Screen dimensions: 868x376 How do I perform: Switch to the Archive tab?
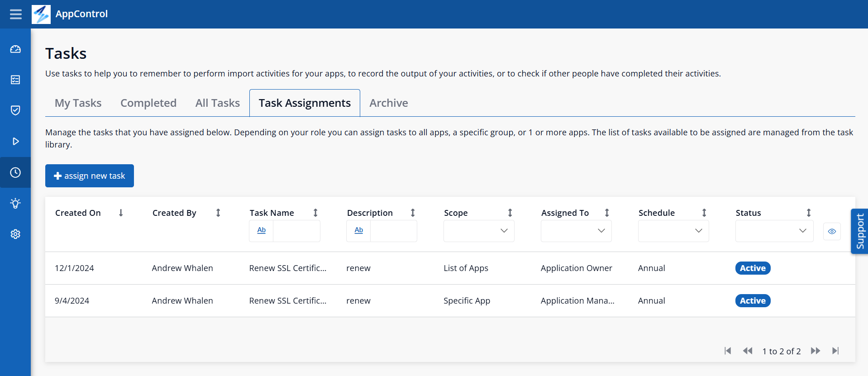389,103
